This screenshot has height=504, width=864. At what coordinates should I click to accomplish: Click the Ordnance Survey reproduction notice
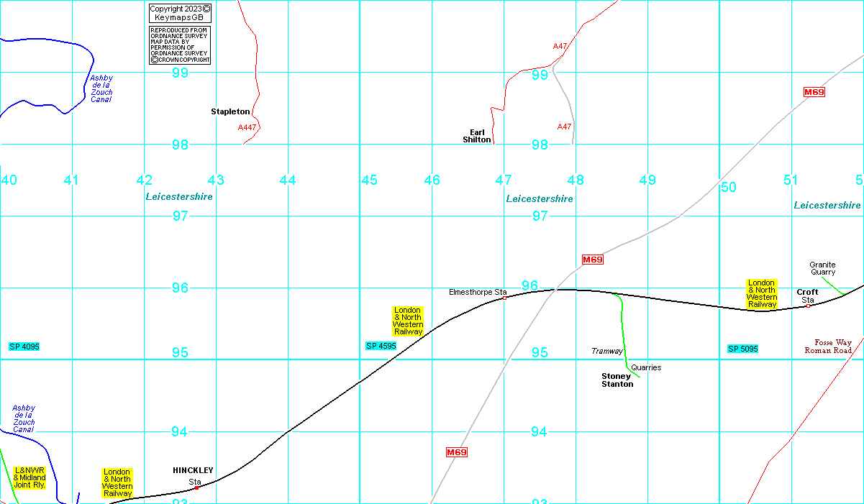click(x=179, y=45)
